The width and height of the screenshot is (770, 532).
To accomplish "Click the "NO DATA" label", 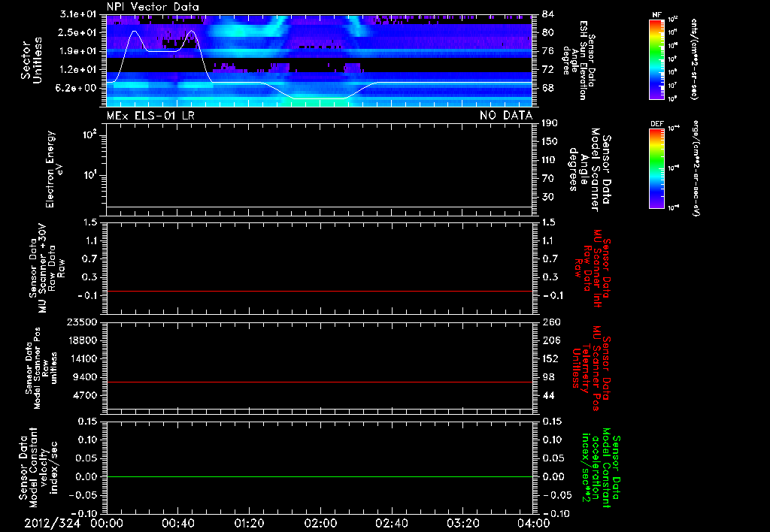I will point(506,116).
